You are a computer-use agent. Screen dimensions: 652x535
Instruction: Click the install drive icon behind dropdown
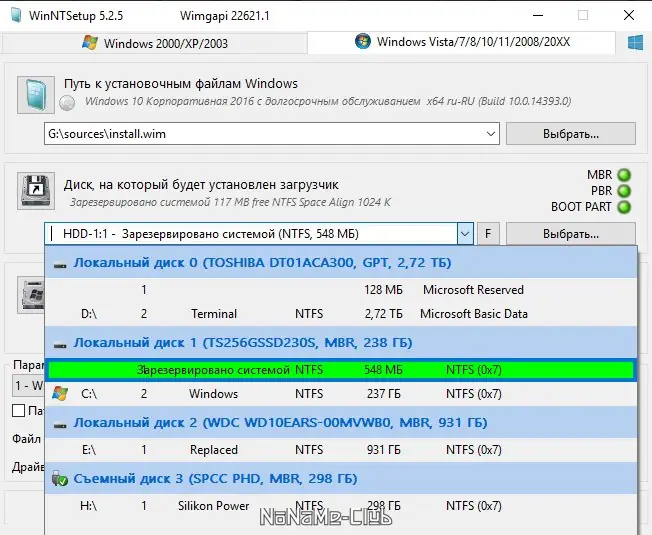click(x=31, y=295)
